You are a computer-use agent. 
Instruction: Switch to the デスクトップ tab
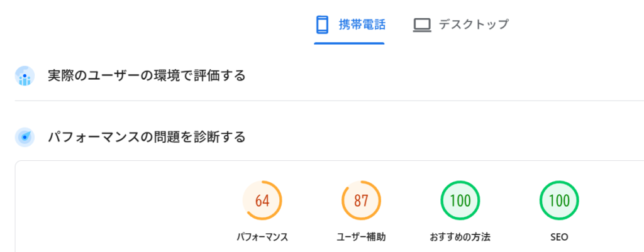click(x=473, y=25)
